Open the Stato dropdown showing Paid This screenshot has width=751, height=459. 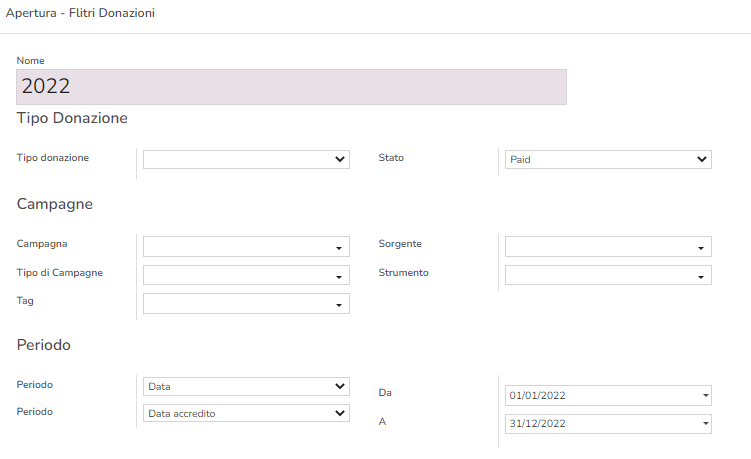pos(607,159)
